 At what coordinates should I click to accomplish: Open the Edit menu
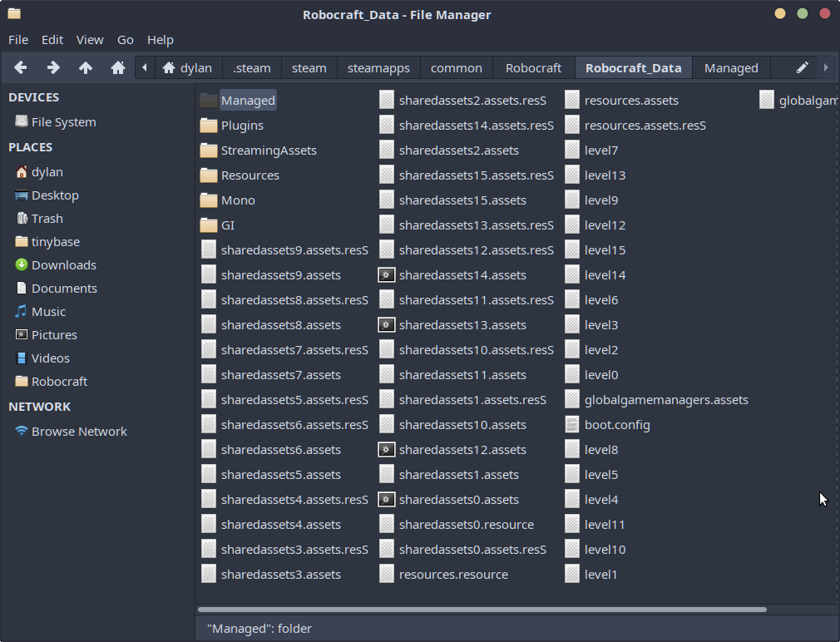[52, 40]
